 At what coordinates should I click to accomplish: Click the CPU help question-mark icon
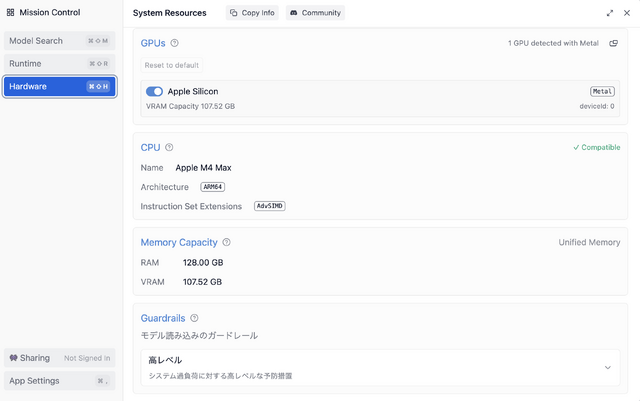point(169,147)
